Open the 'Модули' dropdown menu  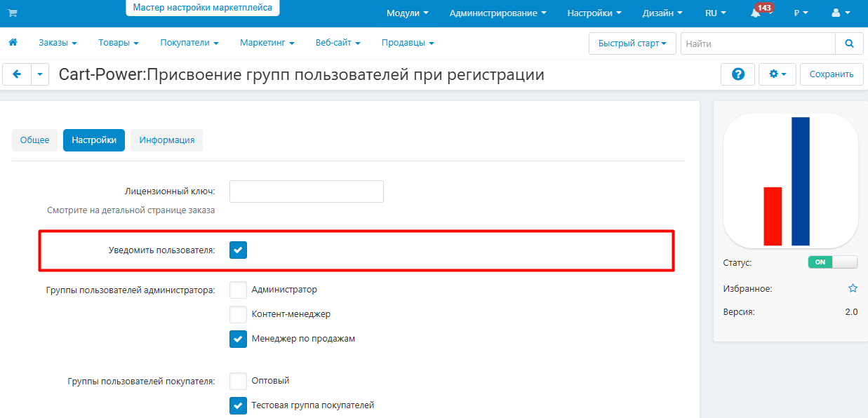point(408,13)
